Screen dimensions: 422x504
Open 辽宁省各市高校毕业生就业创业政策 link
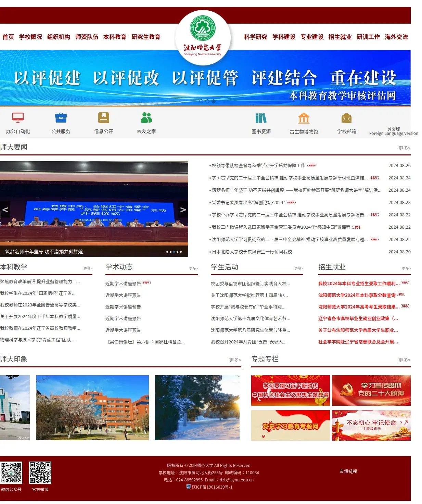click(358, 318)
